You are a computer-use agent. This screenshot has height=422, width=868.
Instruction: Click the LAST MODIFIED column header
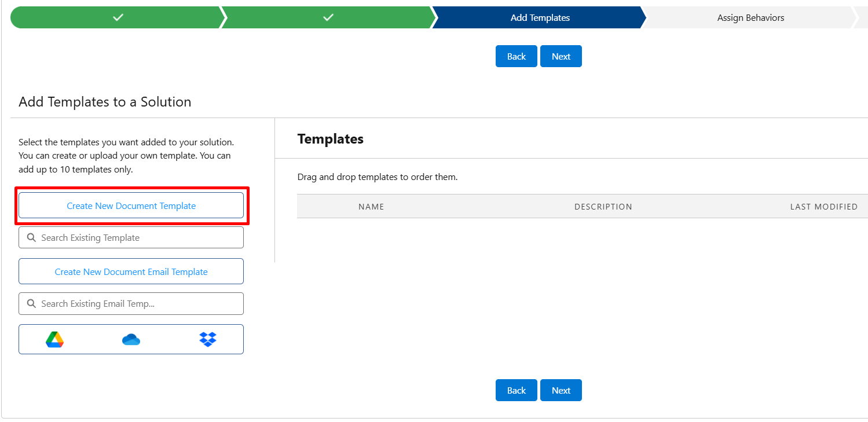(823, 207)
